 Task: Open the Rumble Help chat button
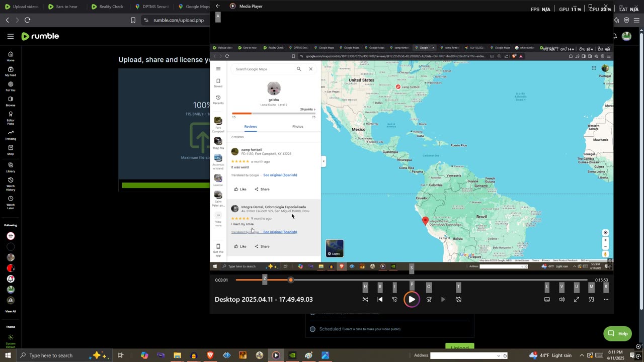618,333
